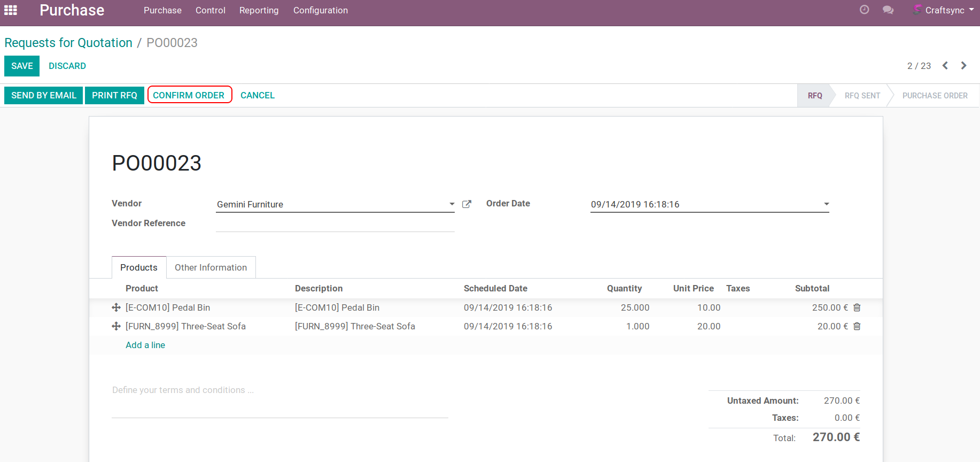The height and width of the screenshot is (462, 980).
Task: Open the conversations chat icon
Action: [888, 10]
